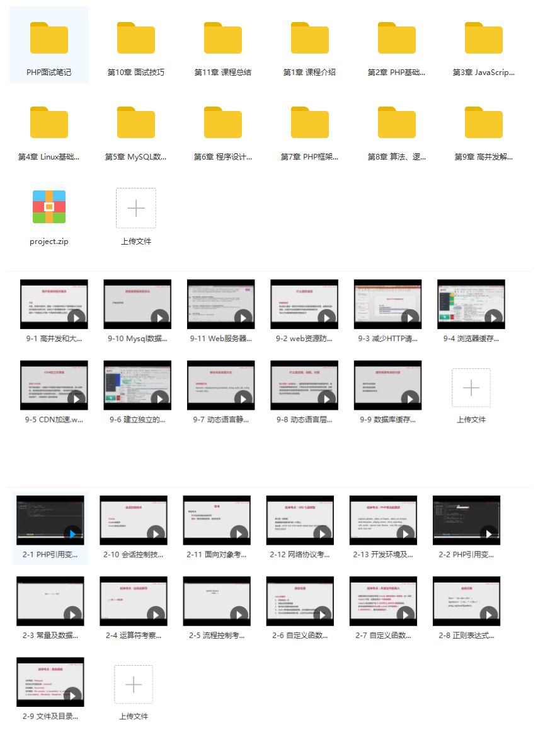Play video 2-4 运算符考察
538x756 pixels.
click(134, 602)
